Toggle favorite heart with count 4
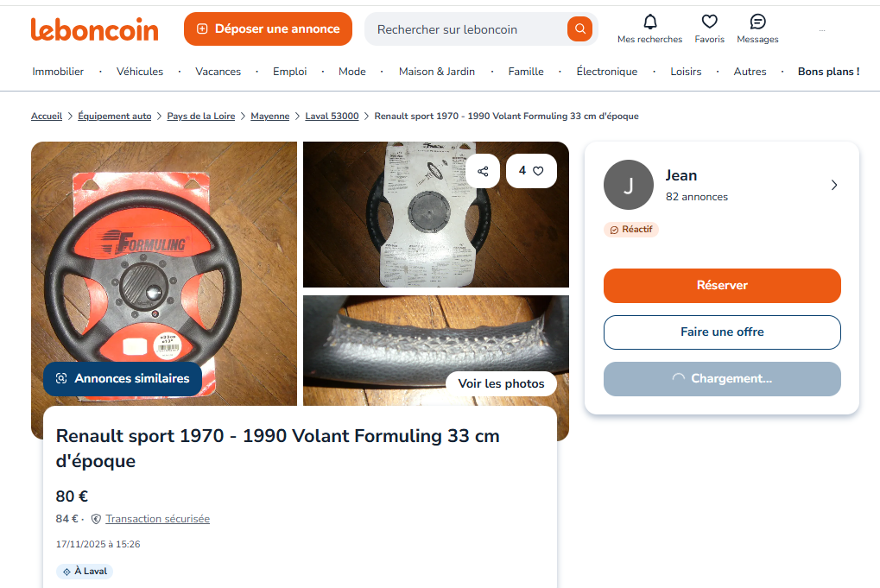880x588 pixels. [531, 171]
